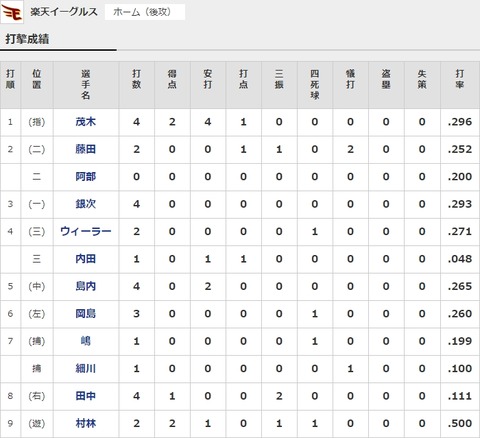Click 細川's sacrifice bunt value 1
Screen dimensions: 480x438
click(350, 369)
